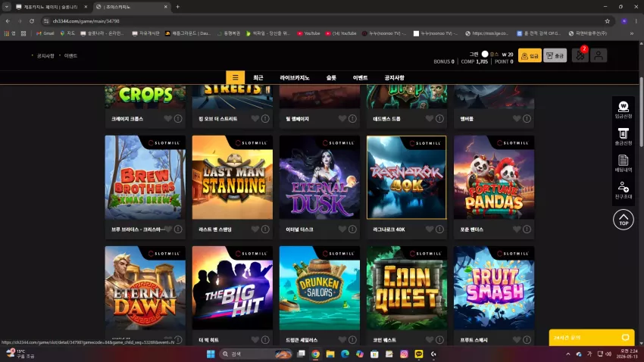Launch the Ragnarok 40K game thumbnail
The width and height of the screenshot is (644, 362).
[406, 177]
